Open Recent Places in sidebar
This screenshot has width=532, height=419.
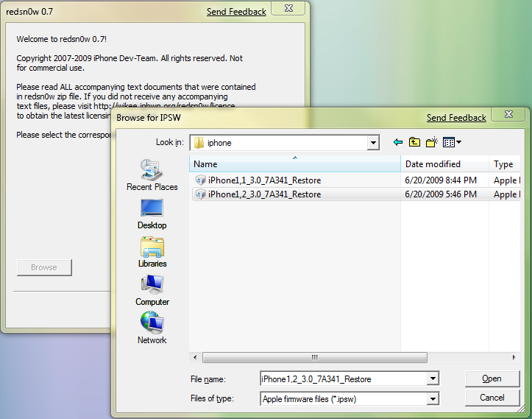pos(152,175)
